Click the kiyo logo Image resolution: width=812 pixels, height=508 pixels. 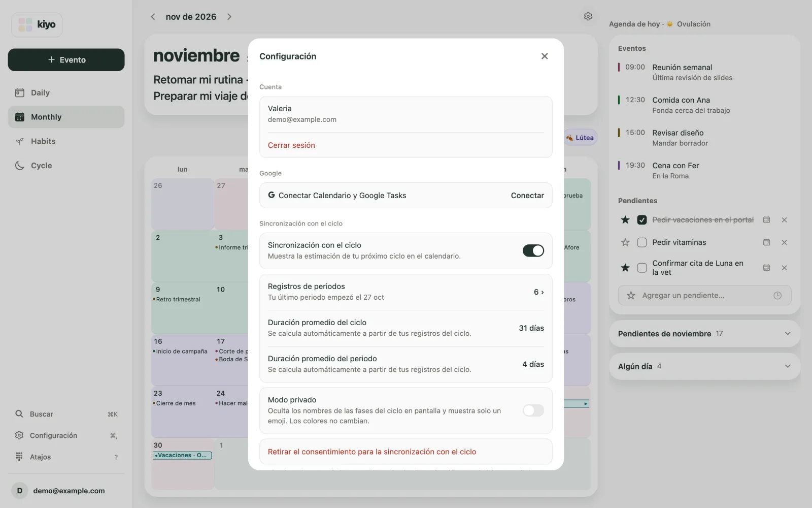tap(37, 24)
